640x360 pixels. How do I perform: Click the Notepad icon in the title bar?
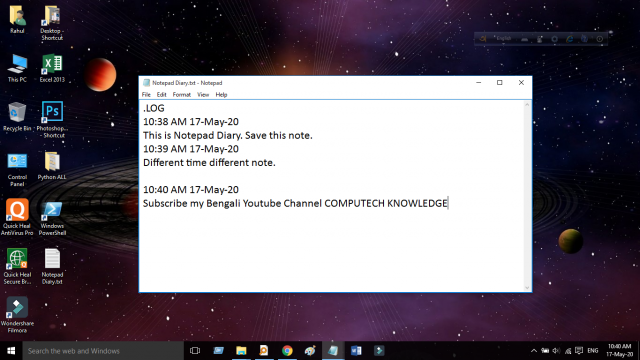[146, 83]
